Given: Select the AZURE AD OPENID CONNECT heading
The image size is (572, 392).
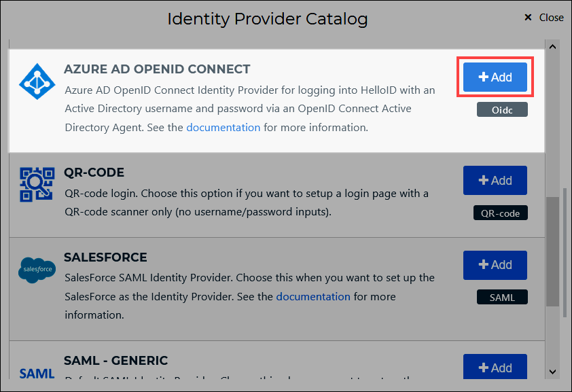Looking at the screenshot, I should click(157, 69).
